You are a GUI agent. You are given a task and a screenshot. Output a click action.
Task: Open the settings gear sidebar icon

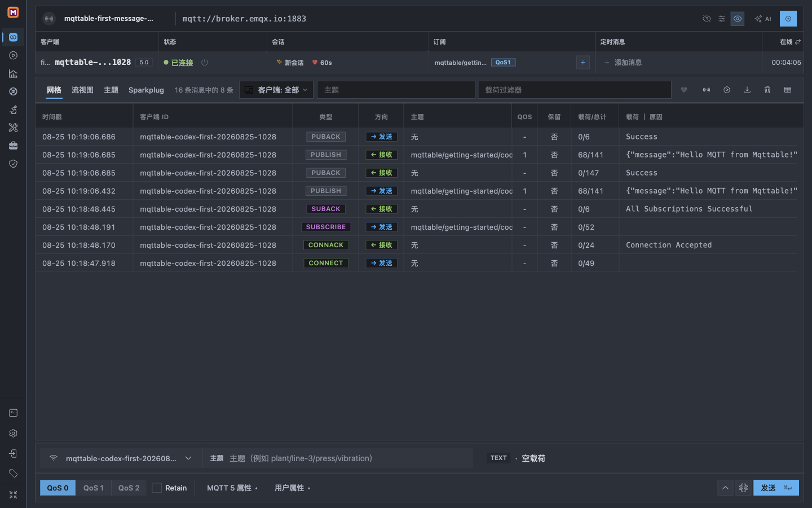click(x=13, y=433)
